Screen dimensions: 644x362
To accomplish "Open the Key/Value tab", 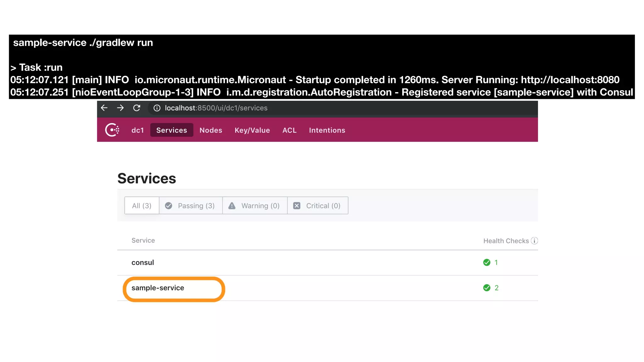I will (252, 130).
